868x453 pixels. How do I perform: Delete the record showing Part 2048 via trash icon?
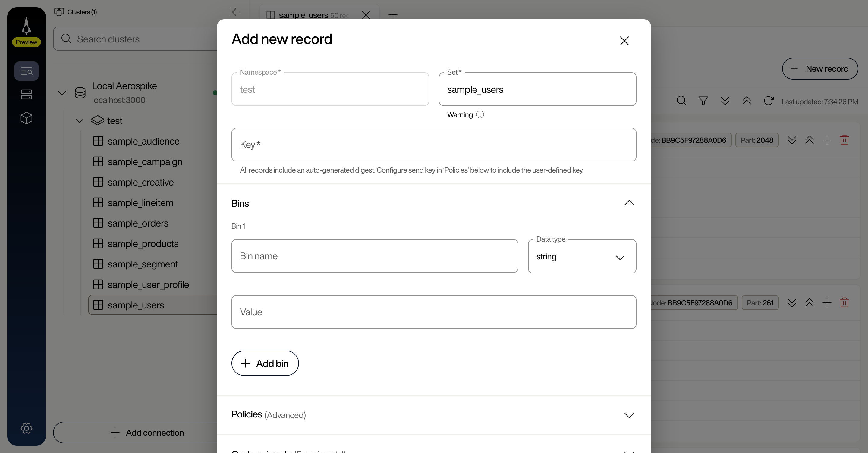(x=844, y=140)
